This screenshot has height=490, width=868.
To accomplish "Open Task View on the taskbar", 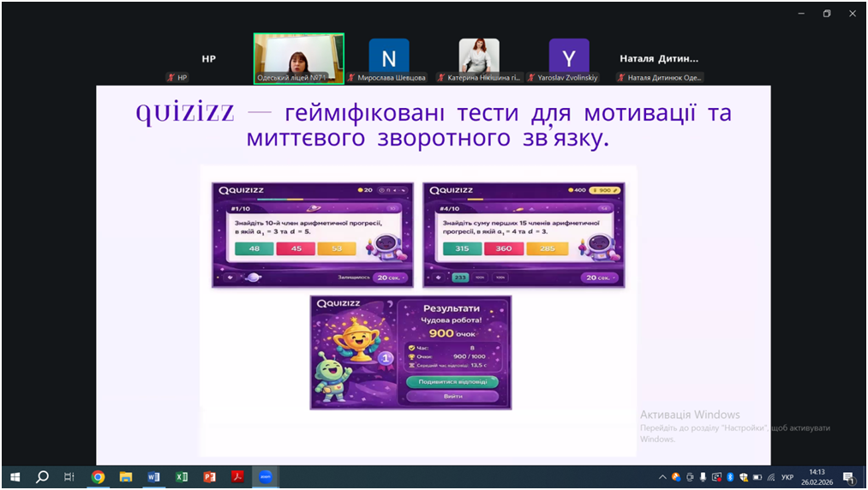I will tap(69, 477).
